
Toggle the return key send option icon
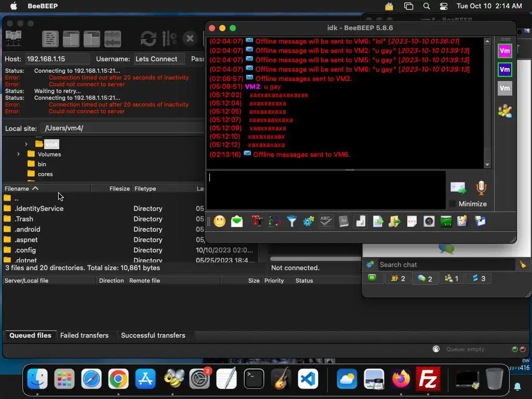361,221
